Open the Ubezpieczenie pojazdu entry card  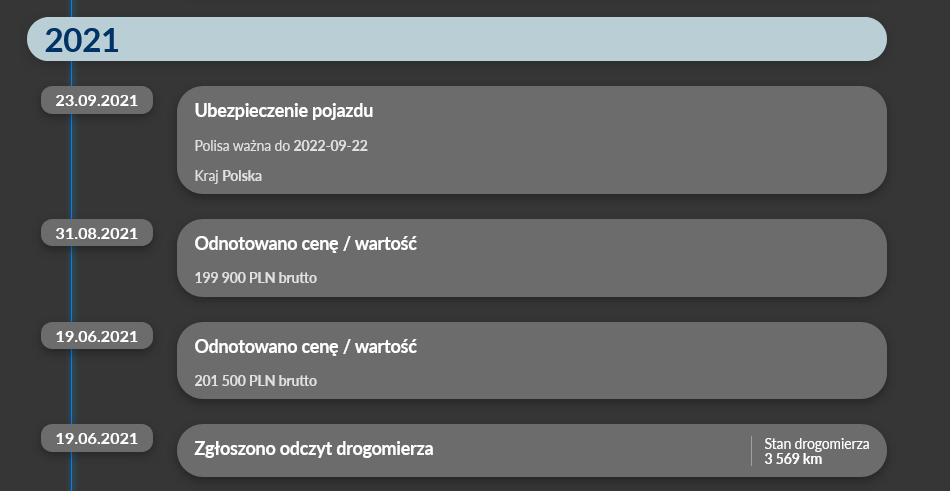pyautogui.click(x=532, y=140)
